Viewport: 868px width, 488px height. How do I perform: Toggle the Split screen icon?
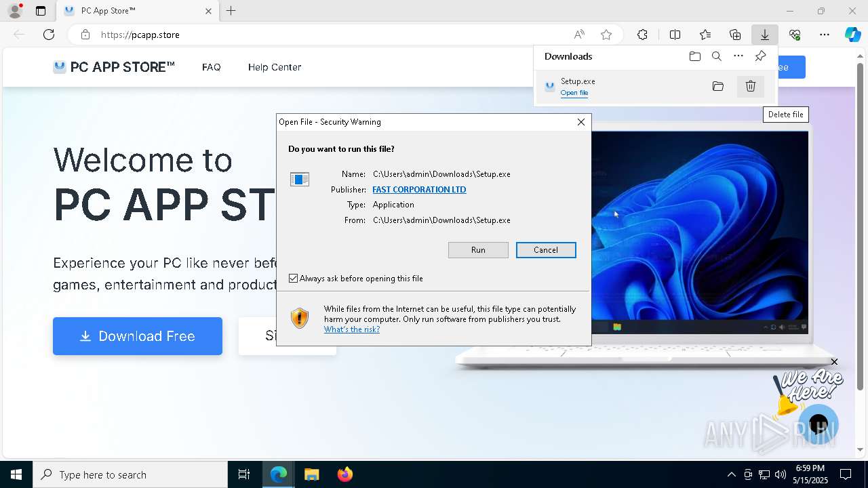click(x=675, y=35)
